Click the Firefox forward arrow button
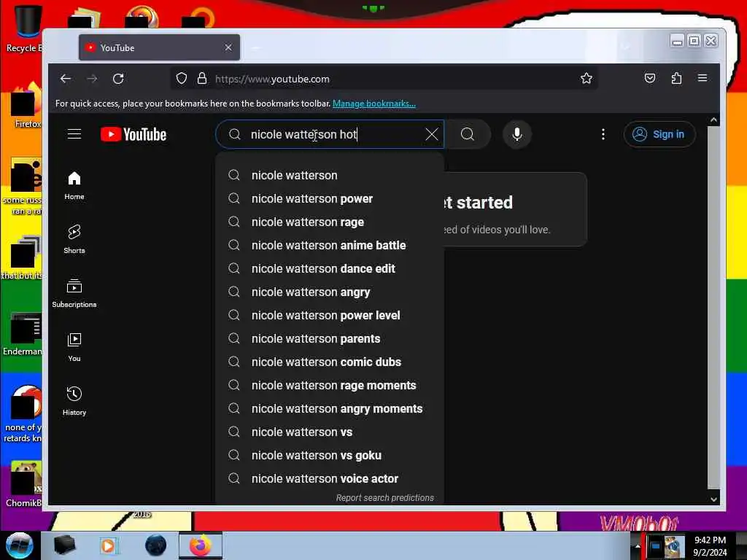 pyautogui.click(x=92, y=79)
